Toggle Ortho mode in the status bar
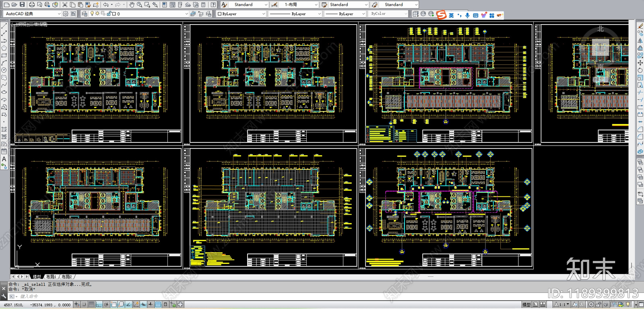 (x=99, y=305)
